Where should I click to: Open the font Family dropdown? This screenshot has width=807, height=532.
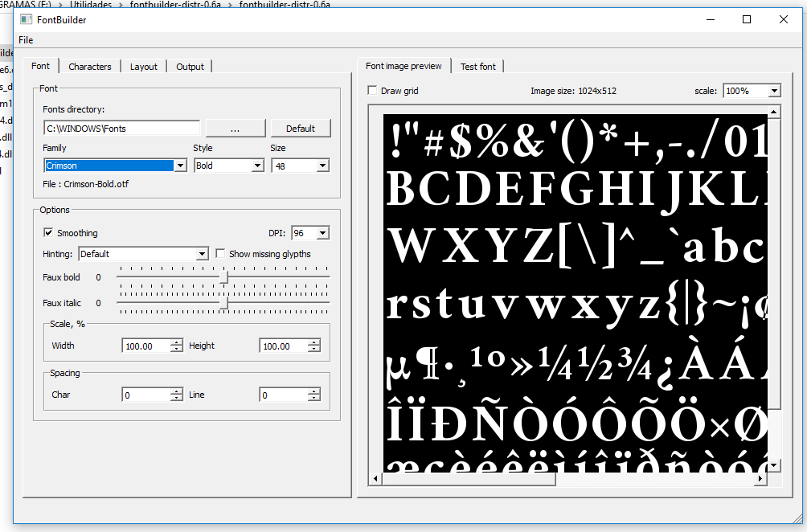179,166
